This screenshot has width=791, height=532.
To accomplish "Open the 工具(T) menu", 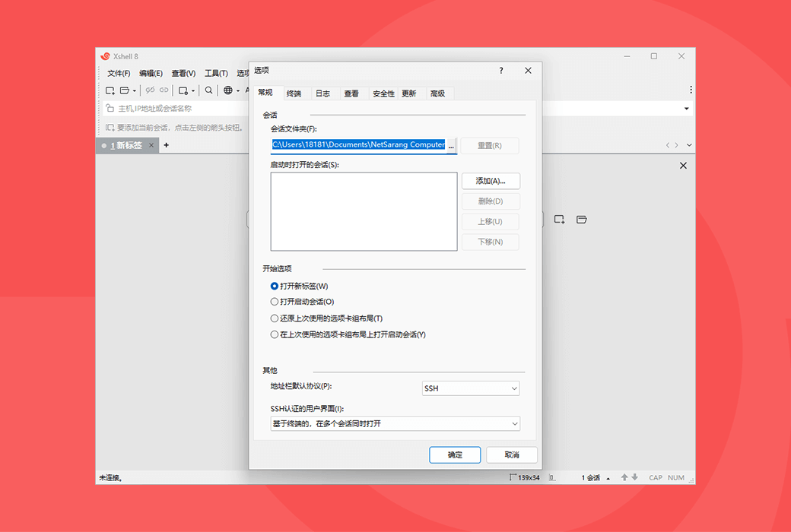I will click(x=216, y=74).
